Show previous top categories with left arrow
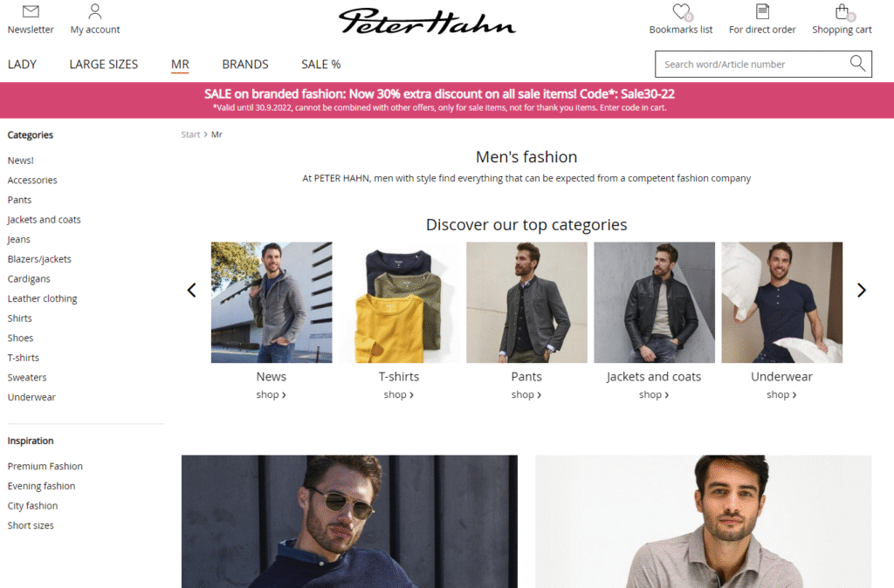This screenshot has height=588, width=894. 191,291
